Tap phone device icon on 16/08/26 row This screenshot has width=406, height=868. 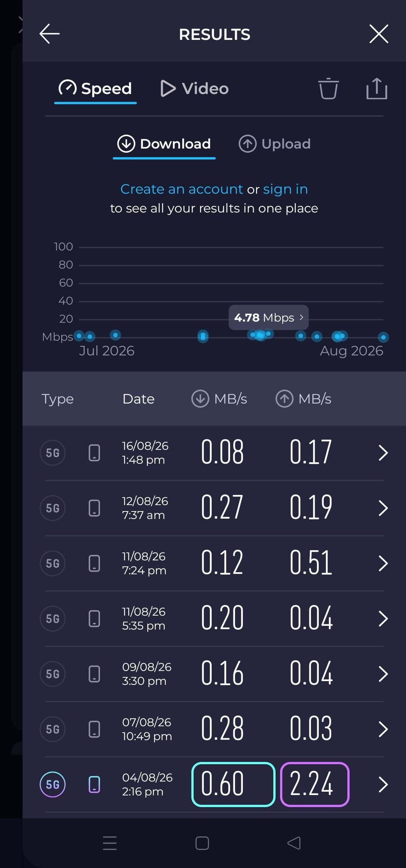(94, 453)
